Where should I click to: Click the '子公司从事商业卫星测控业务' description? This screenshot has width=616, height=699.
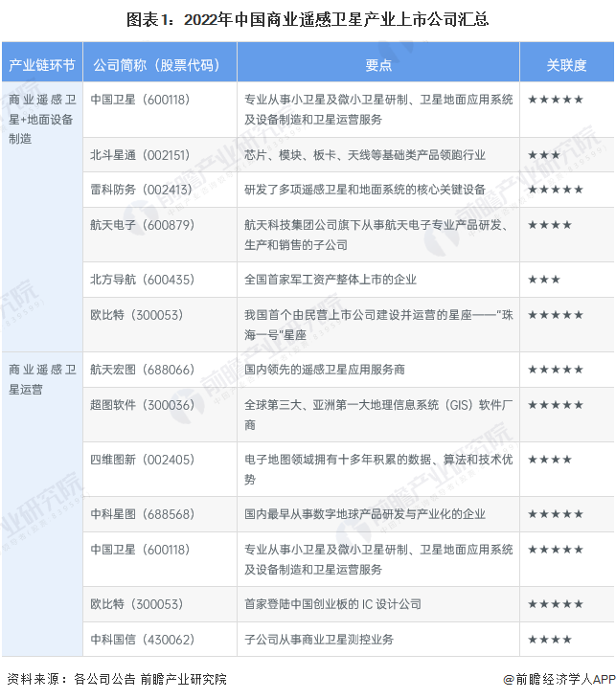[x=318, y=640]
